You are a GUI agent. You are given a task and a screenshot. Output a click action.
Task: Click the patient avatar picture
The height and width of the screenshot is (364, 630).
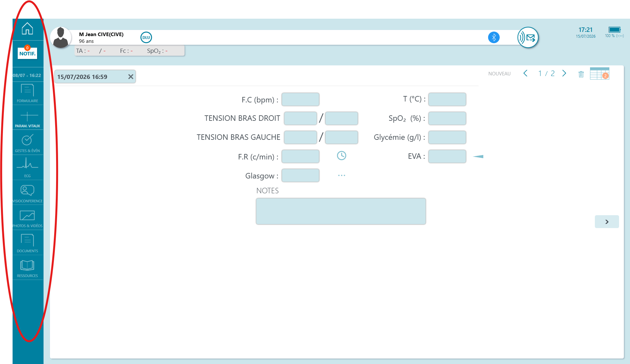coord(61,37)
